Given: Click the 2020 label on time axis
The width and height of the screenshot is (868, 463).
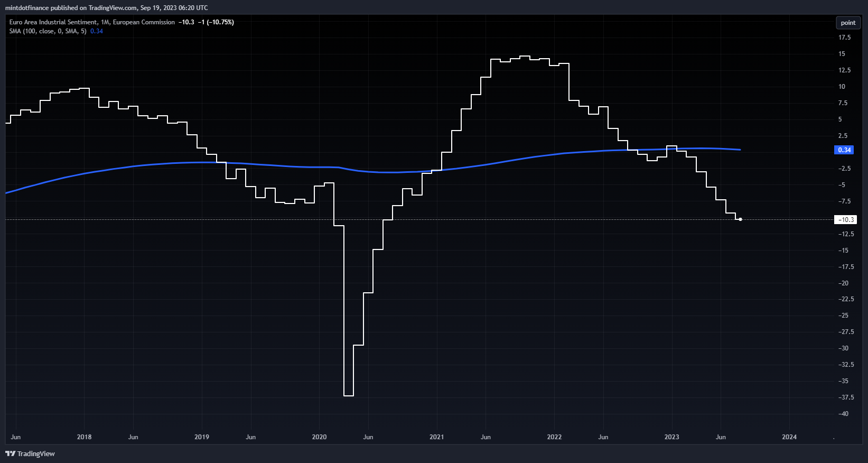Looking at the screenshot, I should tap(319, 437).
